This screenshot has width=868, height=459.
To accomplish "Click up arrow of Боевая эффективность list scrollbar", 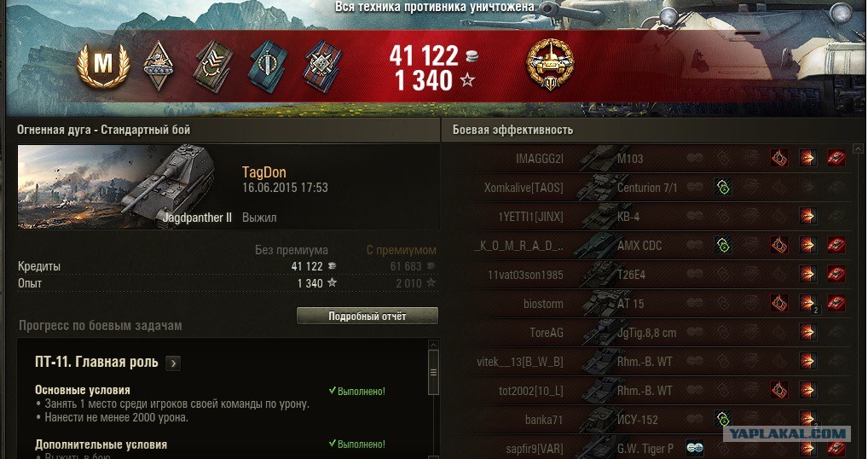I will [x=858, y=148].
